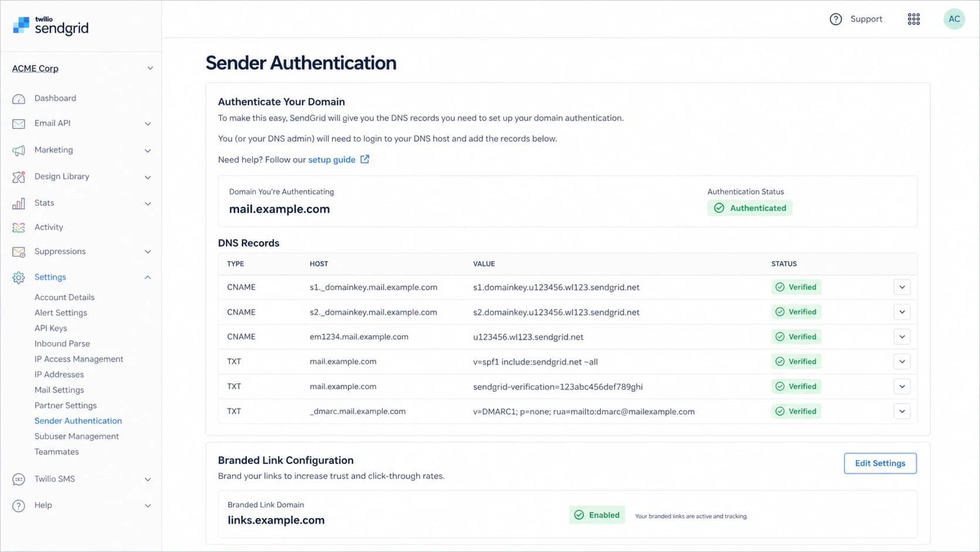Click the Twilio SendGrid logo
Image resolution: width=980 pixels, height=552 pixels.
tap(50, 26)
